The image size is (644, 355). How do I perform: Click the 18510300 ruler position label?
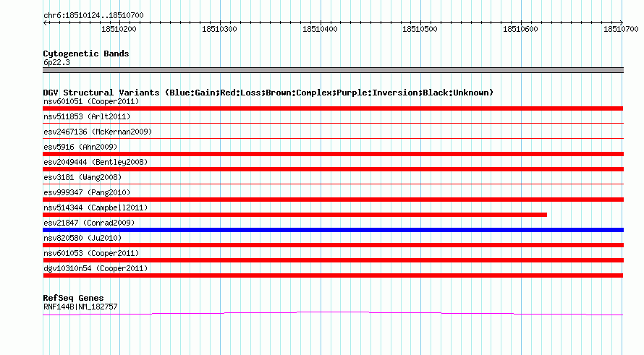[x=219, y=29]
